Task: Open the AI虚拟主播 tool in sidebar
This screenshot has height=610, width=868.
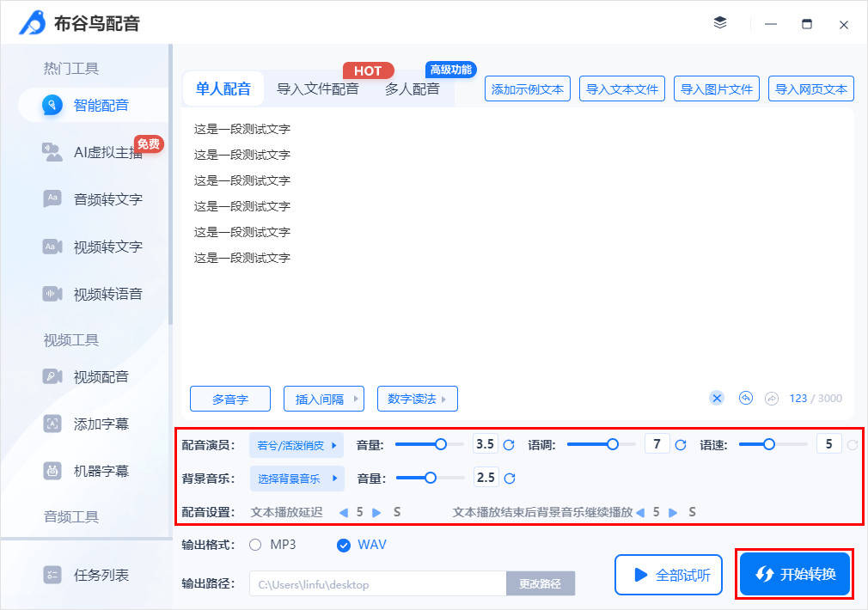Action: pyautogui.click(x=93, y=152)
